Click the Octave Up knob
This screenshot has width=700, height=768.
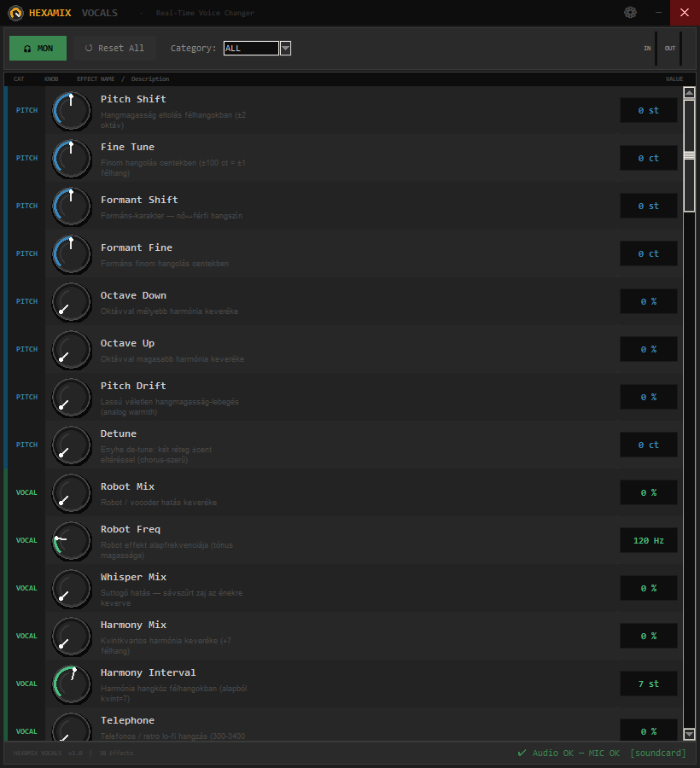click(72, 350)
